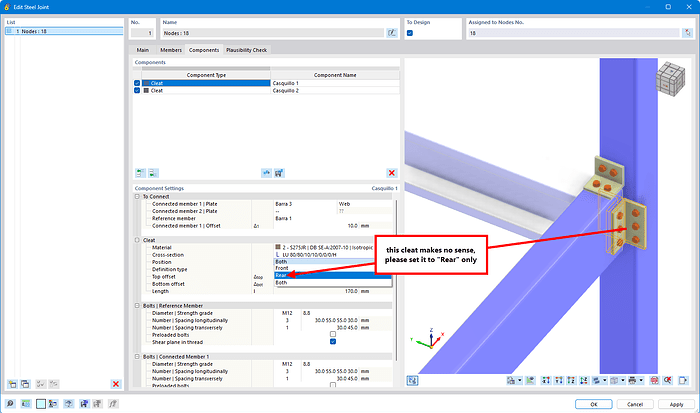The height and width of the screenshot is (413, 700).
Task: Toggle the Casquillo 2 cleat checkbox
Action: pos(138,91)
